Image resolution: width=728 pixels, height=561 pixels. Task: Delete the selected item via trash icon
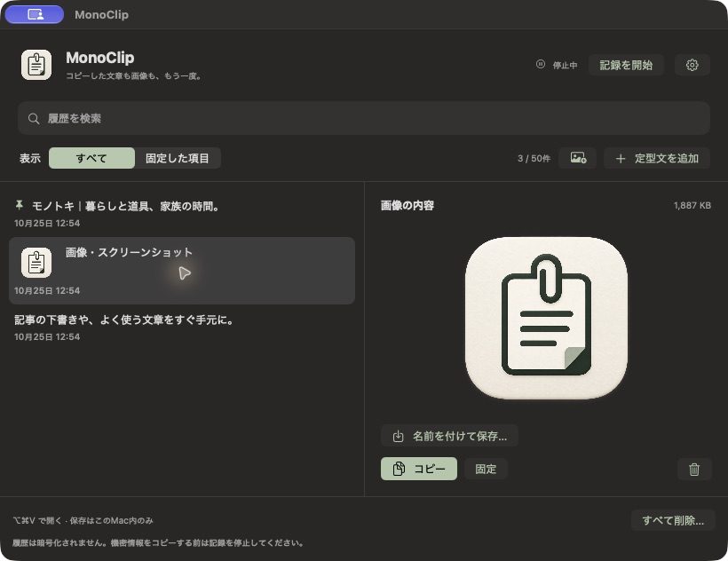click(x=694, y=469)
